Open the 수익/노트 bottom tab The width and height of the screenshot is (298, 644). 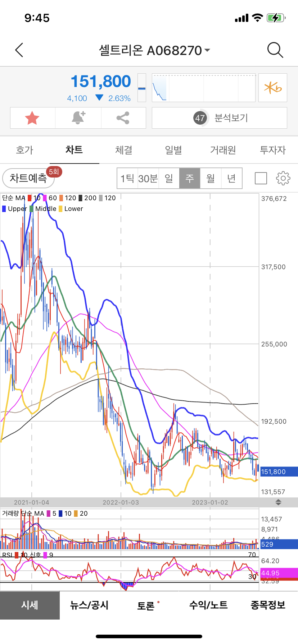click(208, 605)
